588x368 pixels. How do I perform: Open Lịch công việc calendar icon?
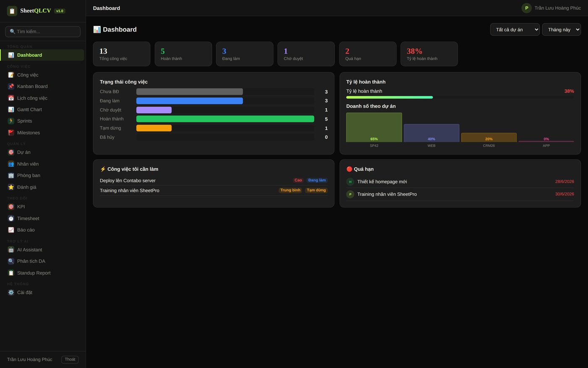coord(11,98)
